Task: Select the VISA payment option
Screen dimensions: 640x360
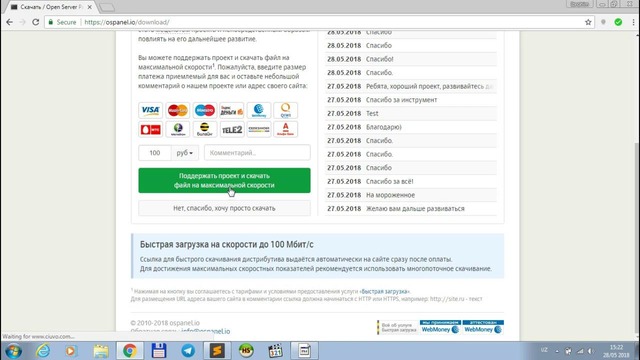Action: [x=151, y=110]
